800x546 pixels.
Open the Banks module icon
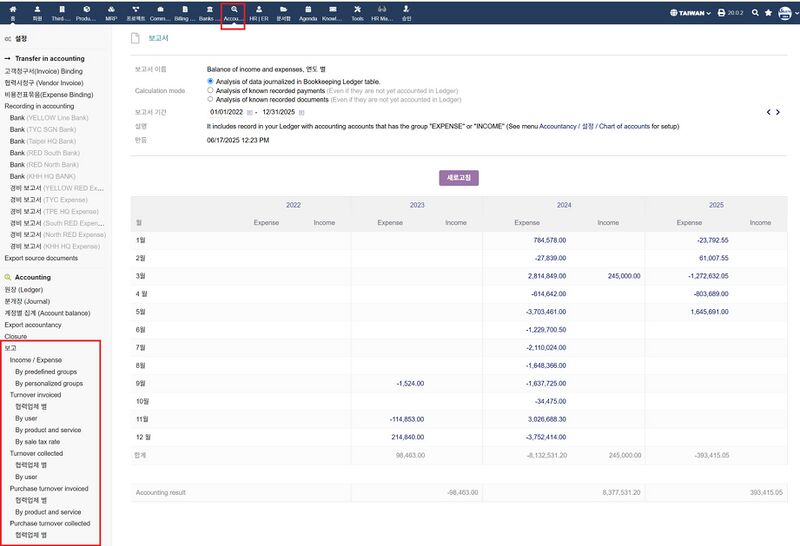click(208, 12)
